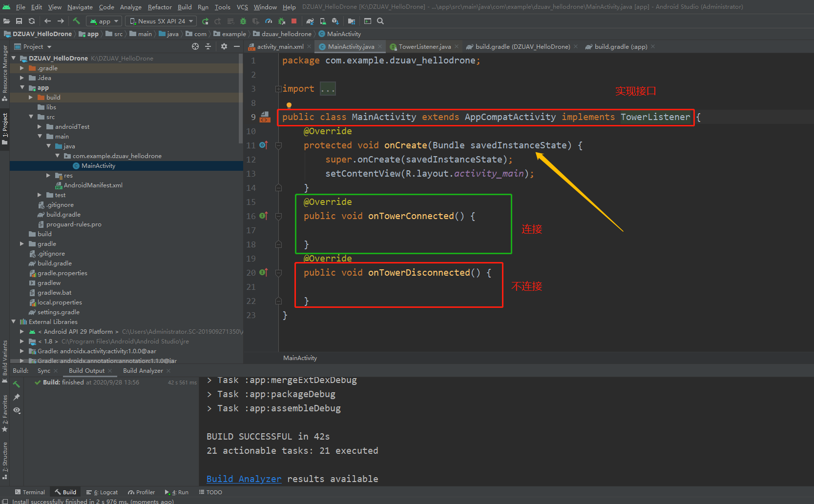Click the yellow intention lightbulb in the editor

point(289,105)
